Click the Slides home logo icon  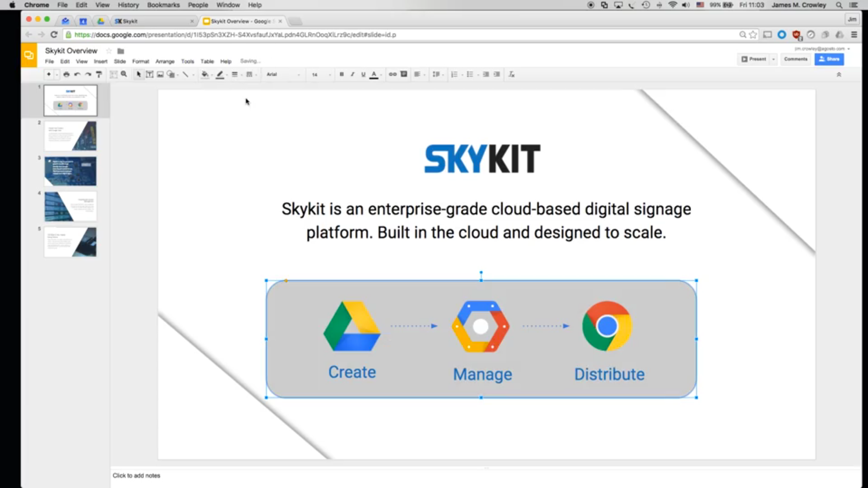(x=29, y=55)
